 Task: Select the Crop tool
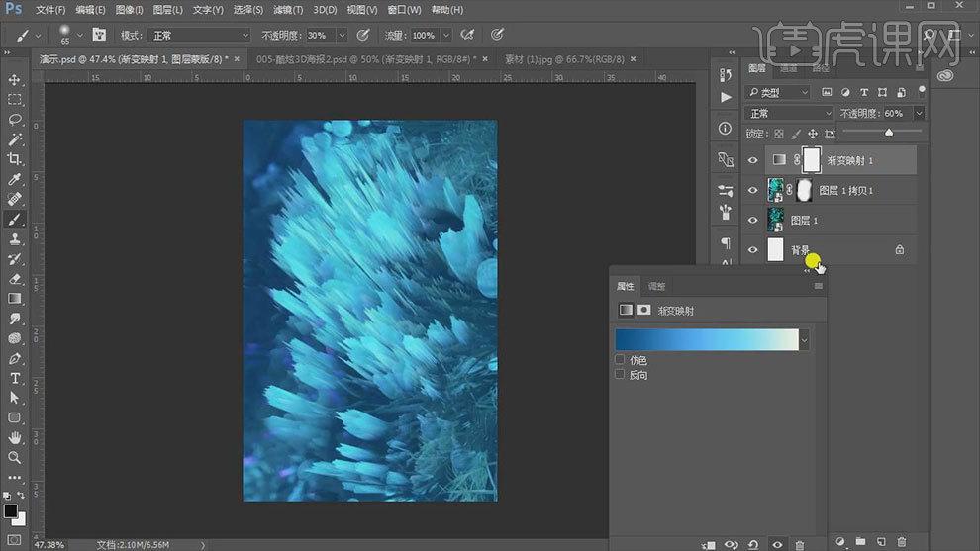coord(15,158)
